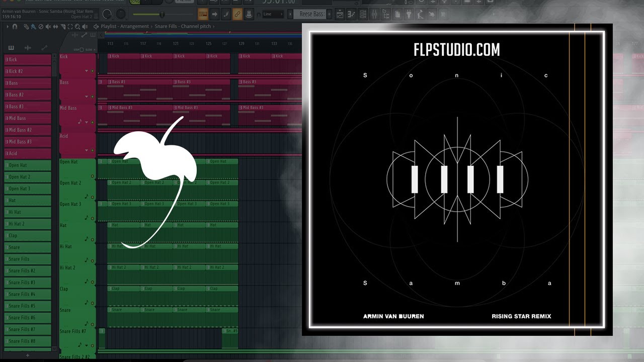The image size is (644, 362).
Task: Select the Playback tool in playlist toolbar
Action: 85,26
